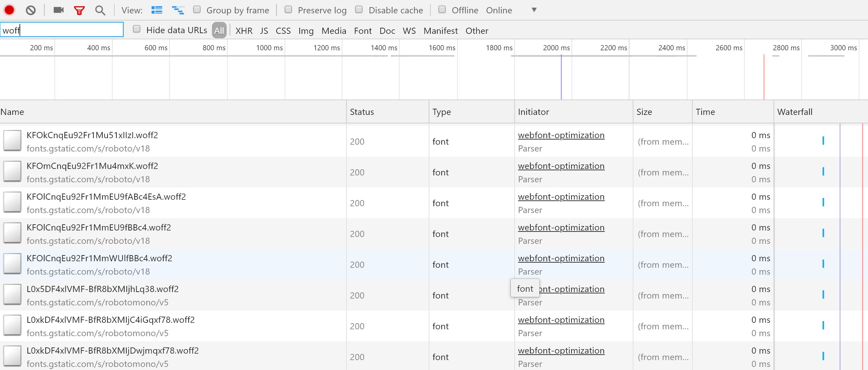Click file icon of KFOlCnqEu92Fr1MmWUlfBBc4.woff2
Image resolution: width=868 pixels, height=370 pixels.
[12, 263]
